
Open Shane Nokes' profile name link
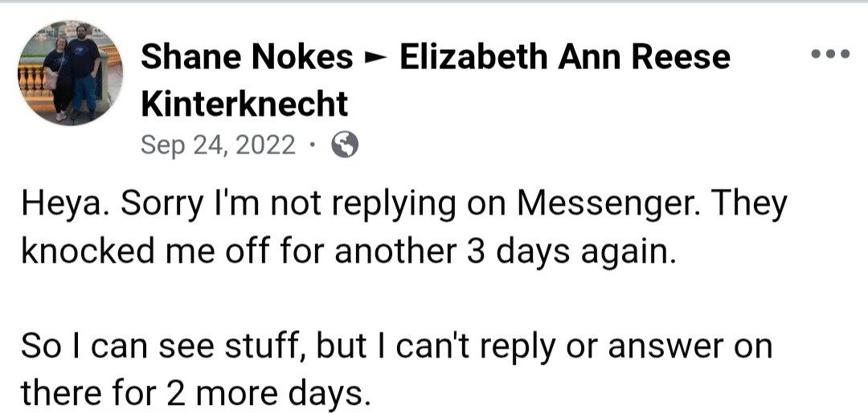click(247, 57)
